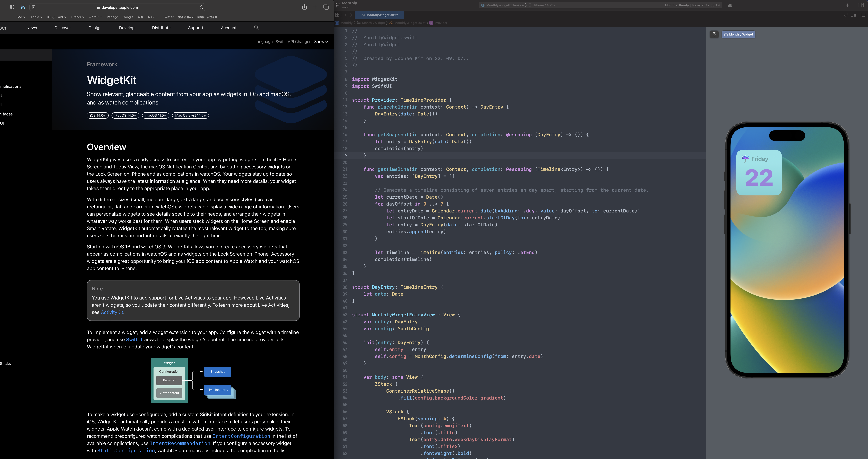
Task: Toggle the Xcode code review arrows
Action: point(846,15)
